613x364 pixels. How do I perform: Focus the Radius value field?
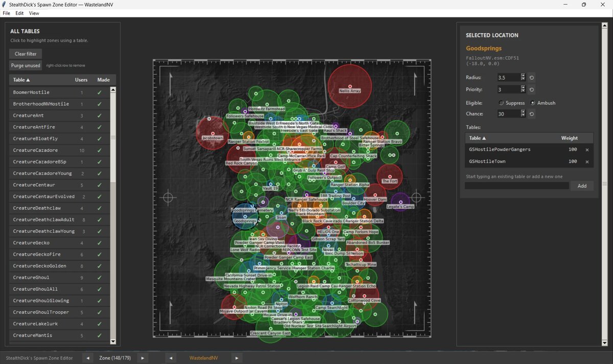tap(508, 78)
